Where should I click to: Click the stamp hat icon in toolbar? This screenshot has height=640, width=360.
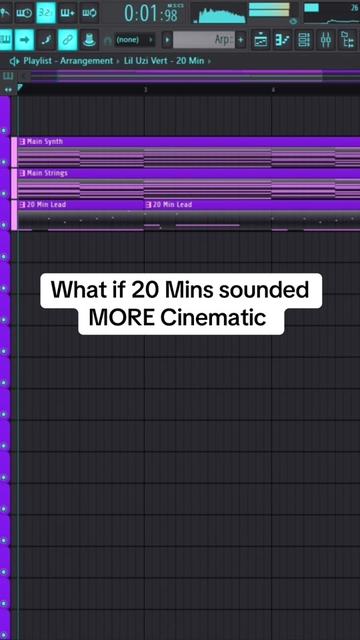pyautogui.click(x=89, y=40)
